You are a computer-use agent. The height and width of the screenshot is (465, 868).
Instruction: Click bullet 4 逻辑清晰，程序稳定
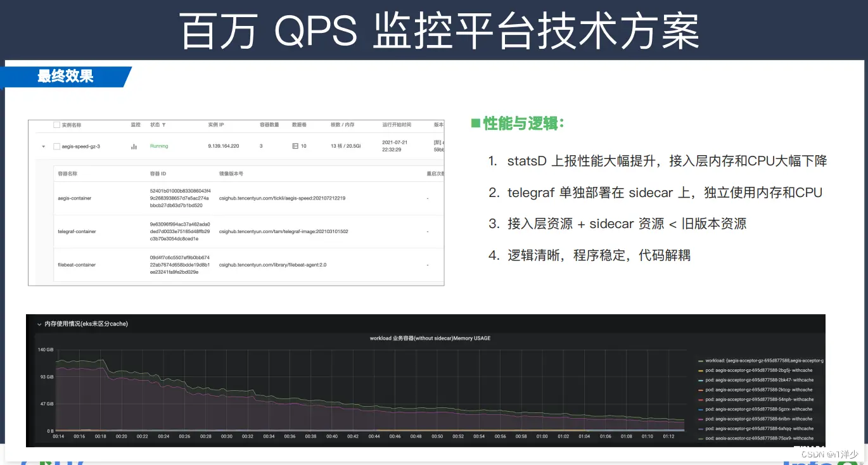(x=589, y=255)
